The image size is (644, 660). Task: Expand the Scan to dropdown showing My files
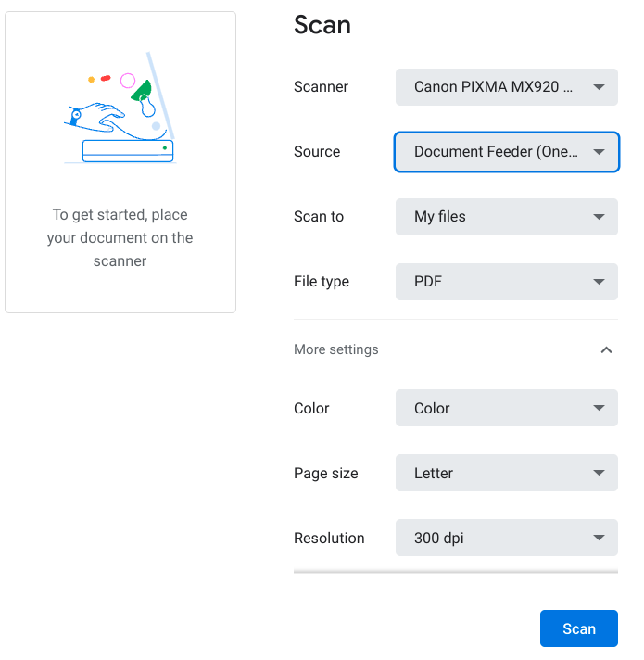coord(506,217)
